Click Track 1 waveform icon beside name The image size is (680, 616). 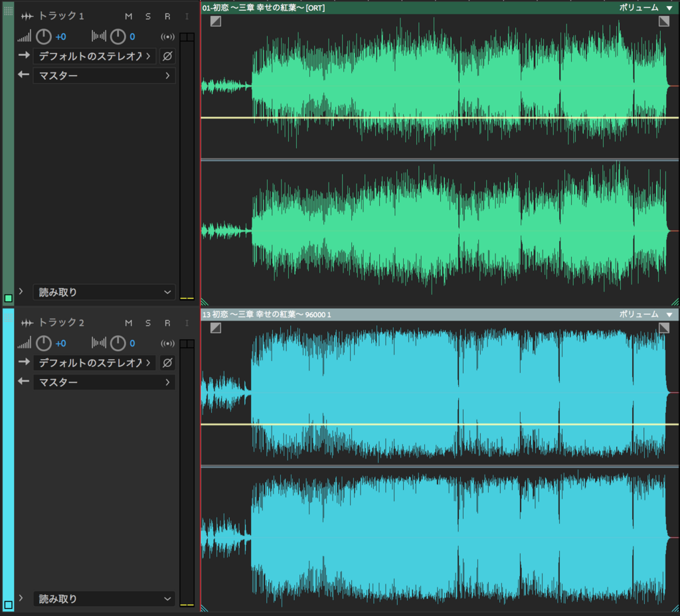[x=27, y=17]
